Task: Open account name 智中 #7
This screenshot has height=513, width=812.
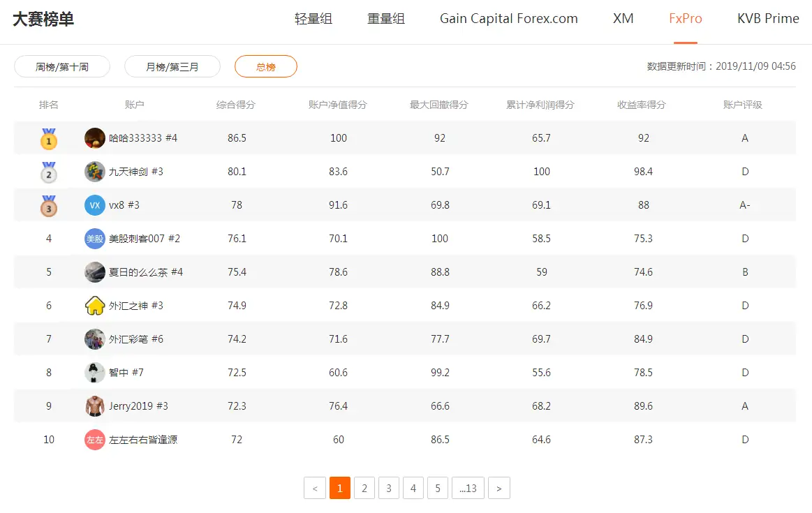Action: tap(126, 373)
